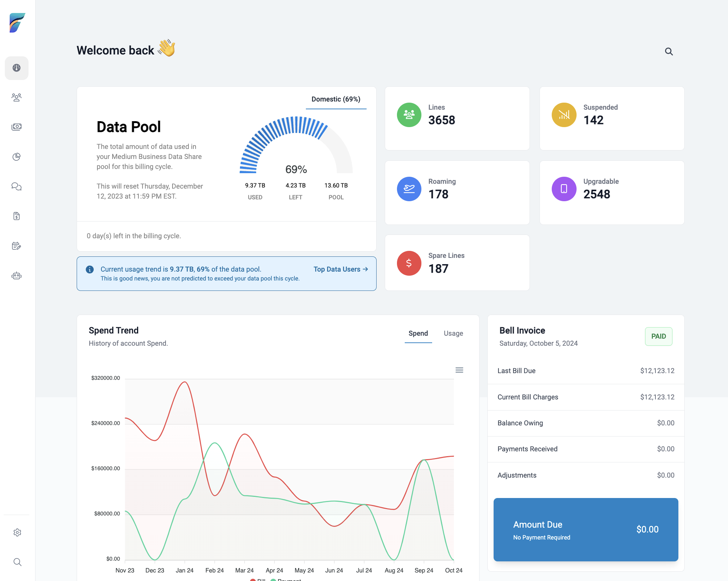Open the users group sidebar icon
The width and height of the screenshot is (728, 581).
(17, 97)
